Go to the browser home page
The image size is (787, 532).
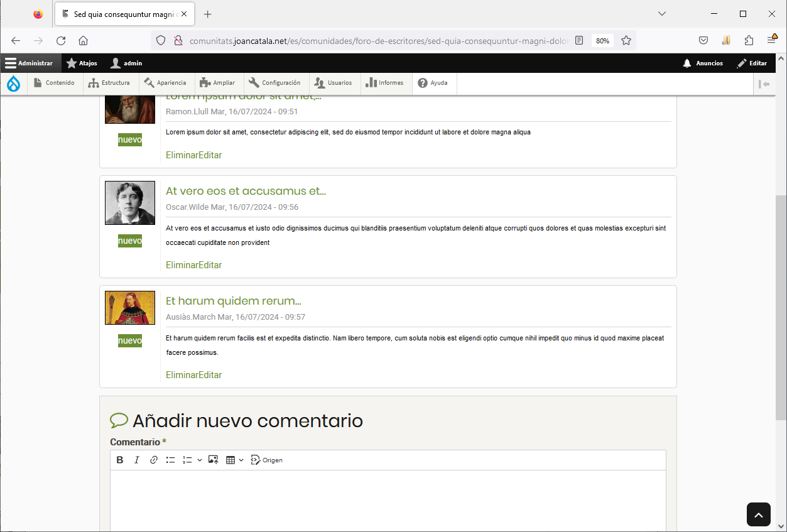click(x=83, y=40)
